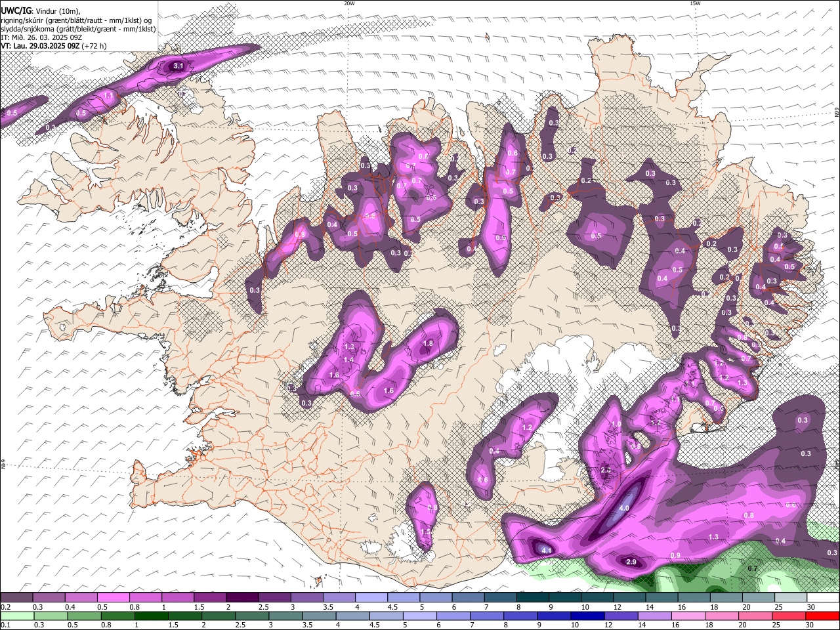
Task: Pick bottom-row green swatch between 0.5 and 0.8
Action: coord(84,616)
